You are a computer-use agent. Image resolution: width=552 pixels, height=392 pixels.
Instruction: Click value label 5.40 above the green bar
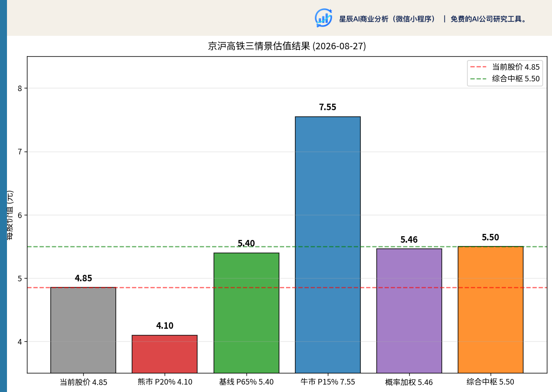[x=246, y=244]
